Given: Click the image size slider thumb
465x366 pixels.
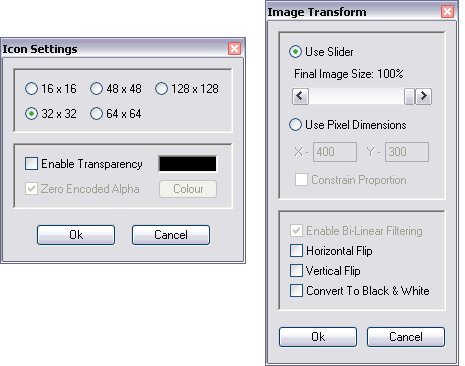Looking at the screenshot, I should pos(409,96).
